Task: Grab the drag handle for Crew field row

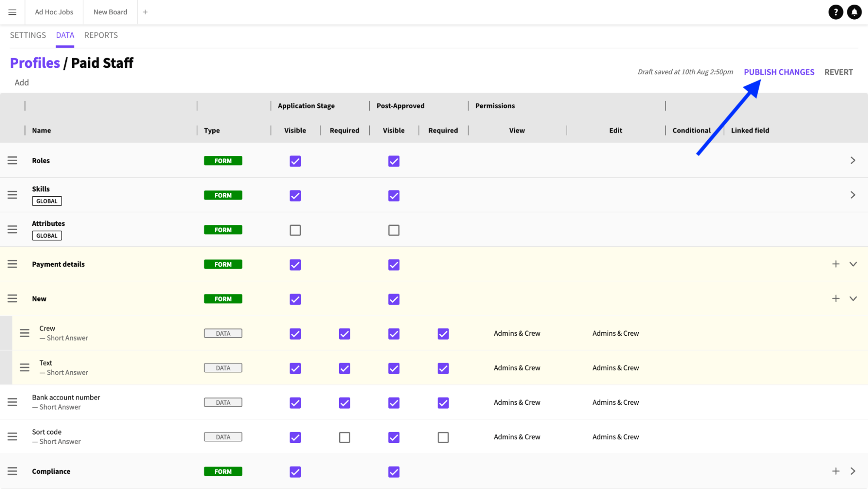Action: 25,333
